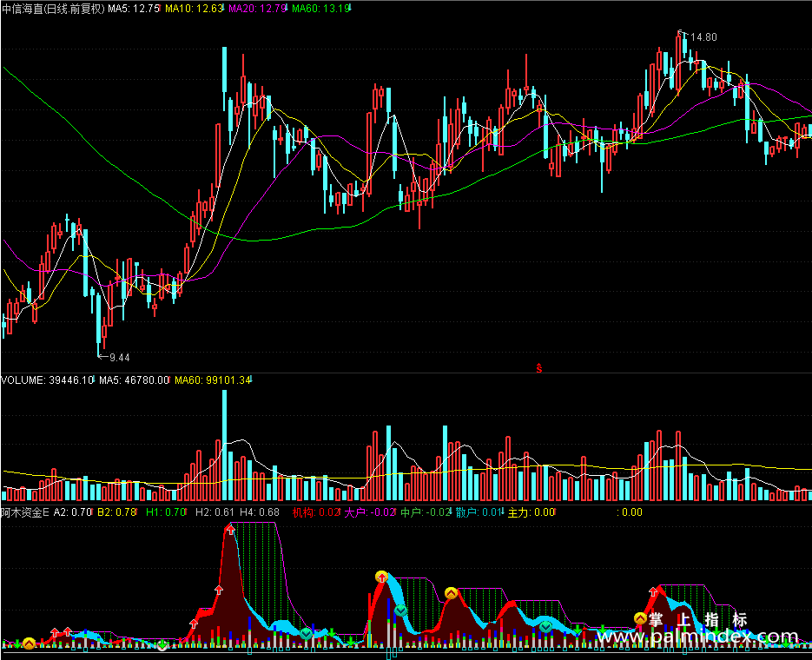Click the 9.44 low price label
This screenshot has width=812, height=660.
click(120, 358)
